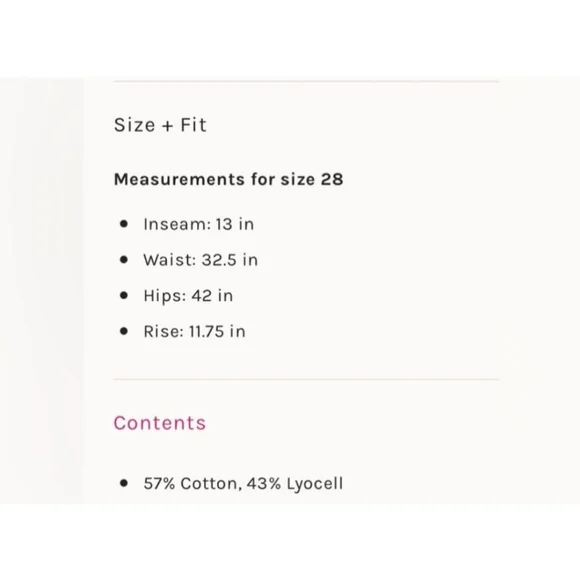Click the bullet point beside Waist
Screen dimensions: 580x580
pos(124,260)
